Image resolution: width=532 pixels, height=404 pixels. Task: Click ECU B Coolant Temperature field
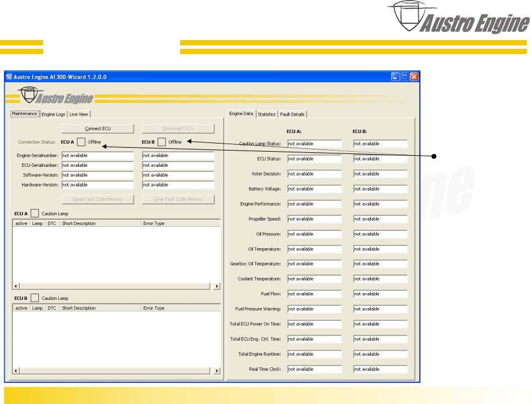[380, 279]
